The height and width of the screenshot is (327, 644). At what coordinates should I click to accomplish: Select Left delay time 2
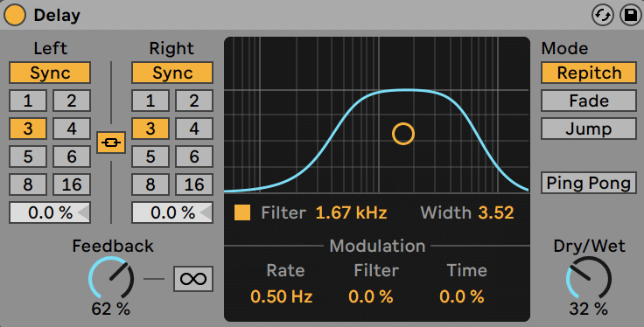coord(72,101)
